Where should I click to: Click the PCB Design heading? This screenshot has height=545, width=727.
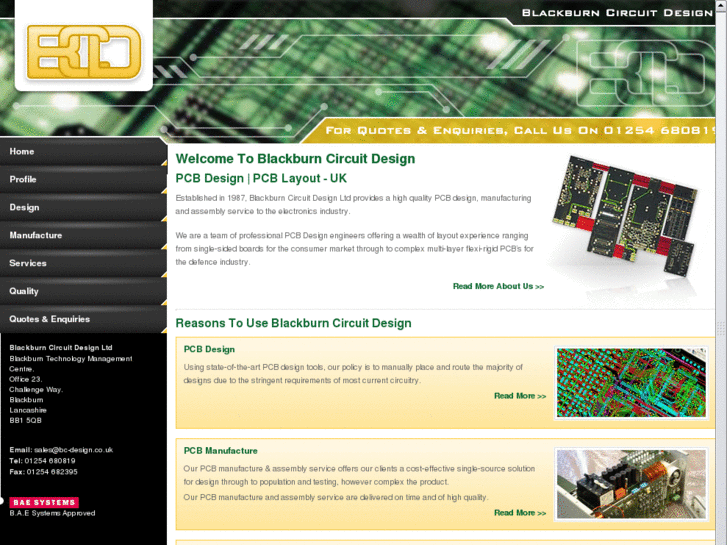[209, 349]
